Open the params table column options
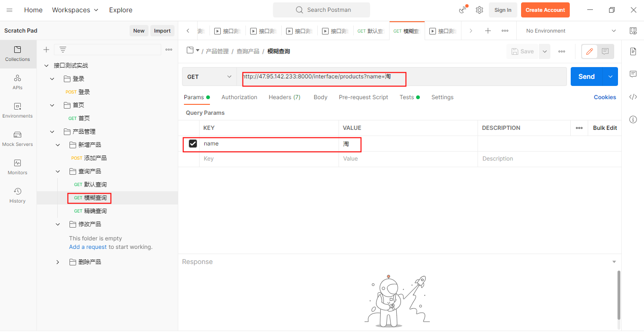 tap(579, 128)
